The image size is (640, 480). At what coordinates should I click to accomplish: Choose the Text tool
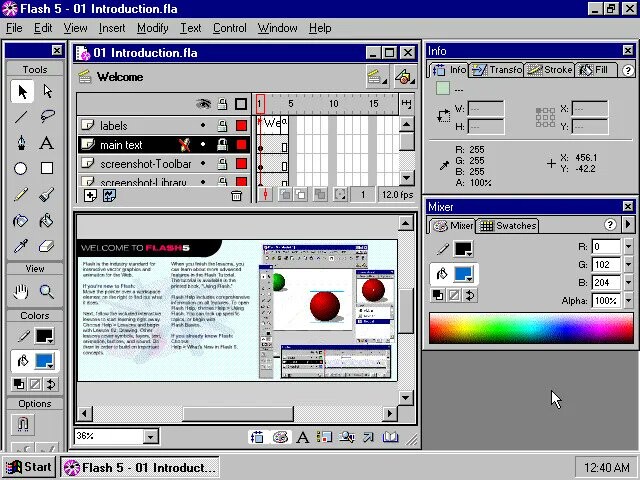[46, 143]
